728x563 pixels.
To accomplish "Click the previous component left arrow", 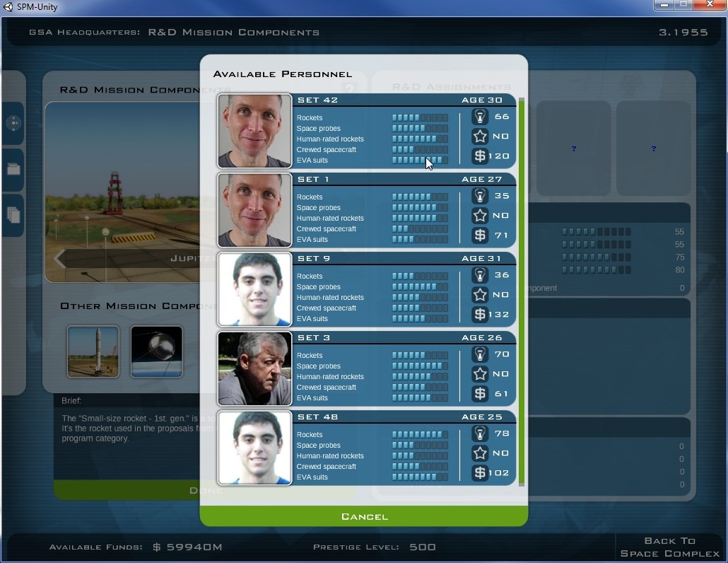I will click(59, 259).
